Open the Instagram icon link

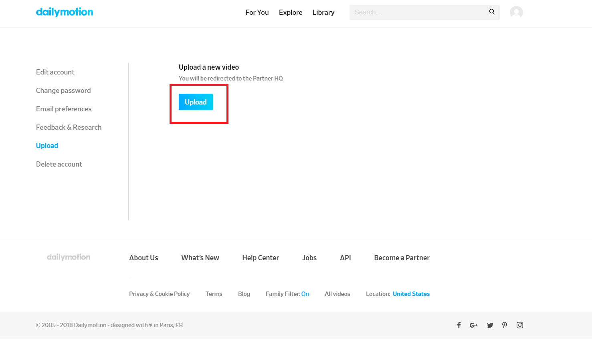520,325
